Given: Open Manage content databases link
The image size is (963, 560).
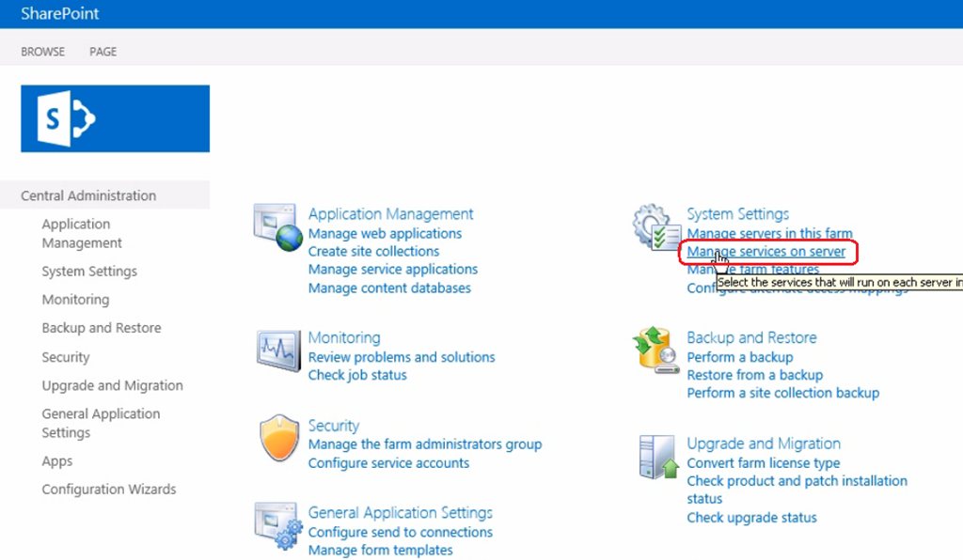Looking at the screenshot, I should click(389, 288).
